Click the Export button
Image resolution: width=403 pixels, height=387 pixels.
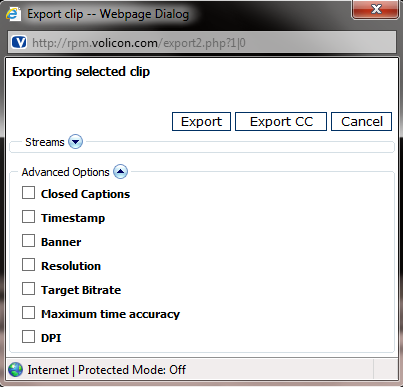click(201, 121)
